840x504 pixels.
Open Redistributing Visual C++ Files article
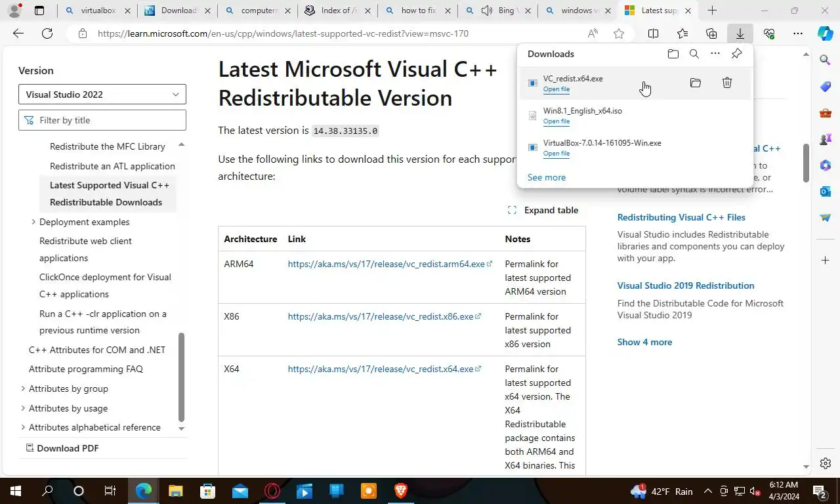click(681, 217)
